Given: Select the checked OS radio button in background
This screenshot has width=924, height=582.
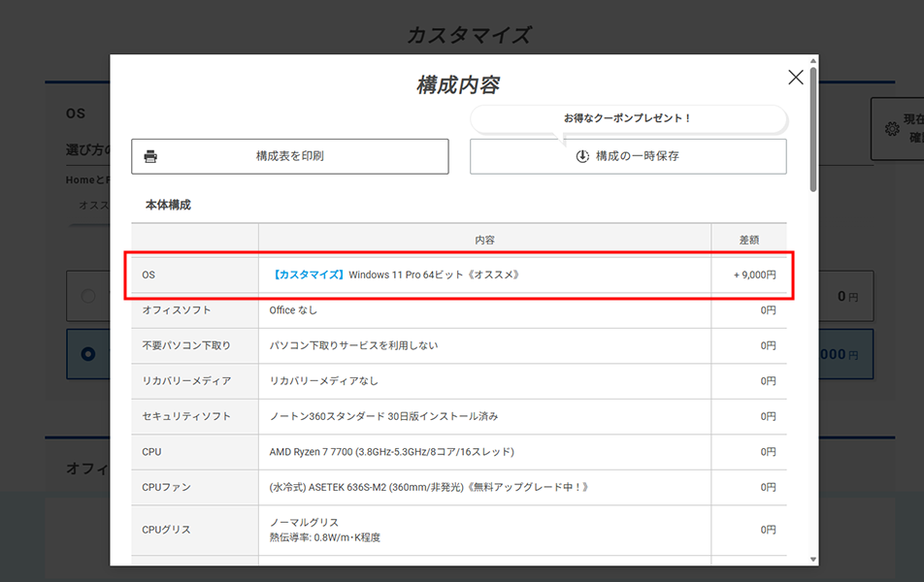Looking at the screenshot, I should pos(88,354).
